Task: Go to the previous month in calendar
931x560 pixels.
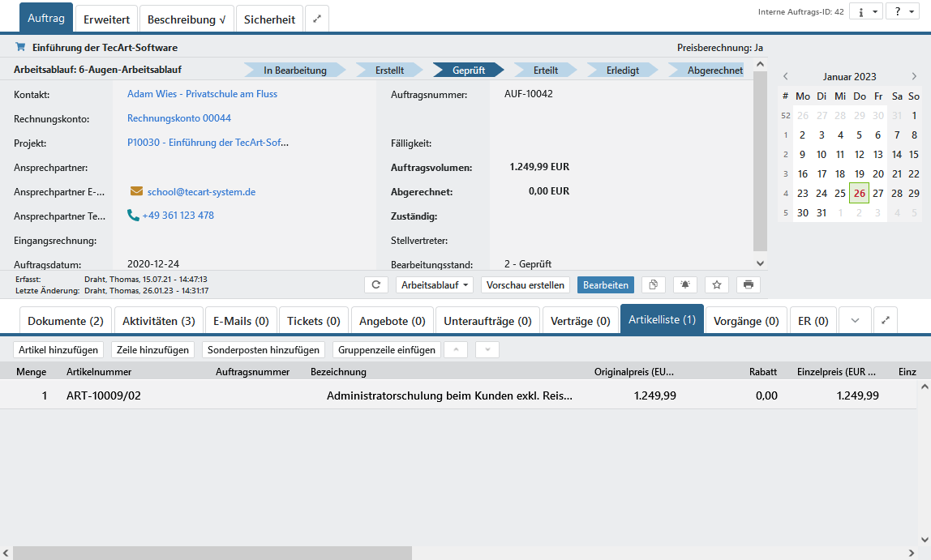Action: point(785,76)
